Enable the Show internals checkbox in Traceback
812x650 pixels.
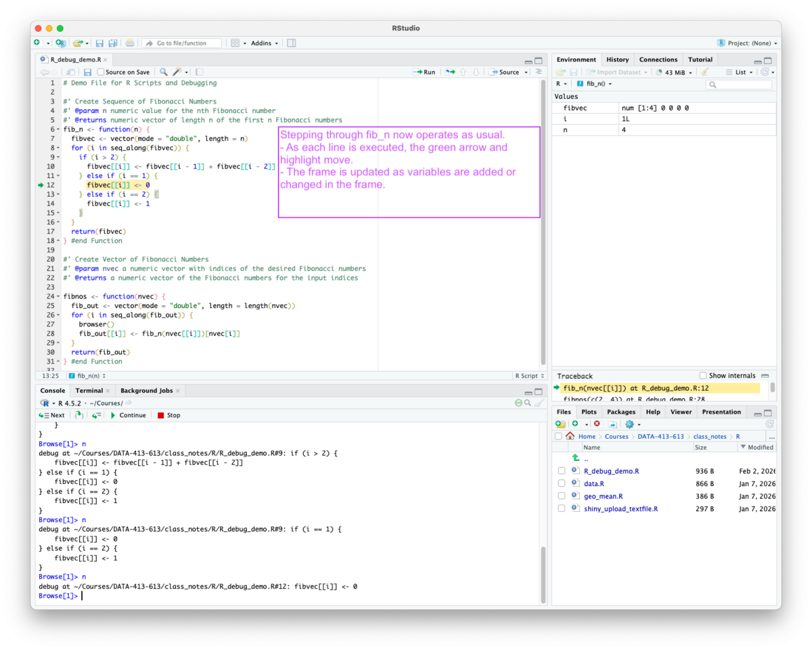702,375
